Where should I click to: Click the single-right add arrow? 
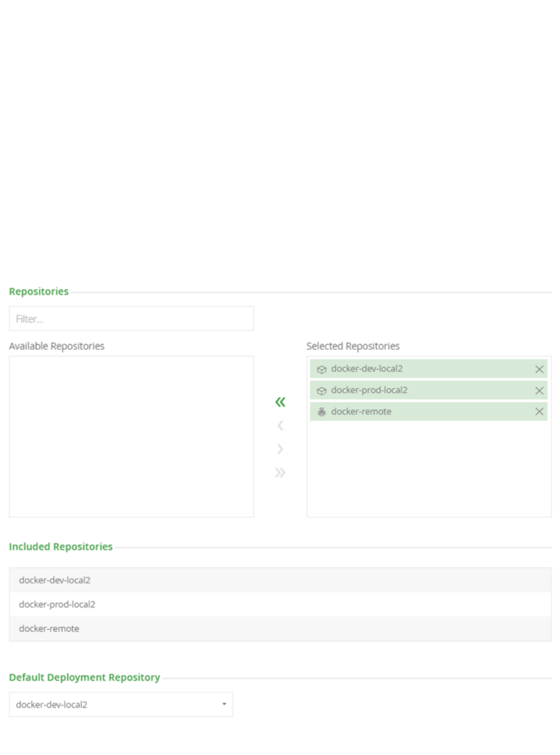[x=280, y=449]
